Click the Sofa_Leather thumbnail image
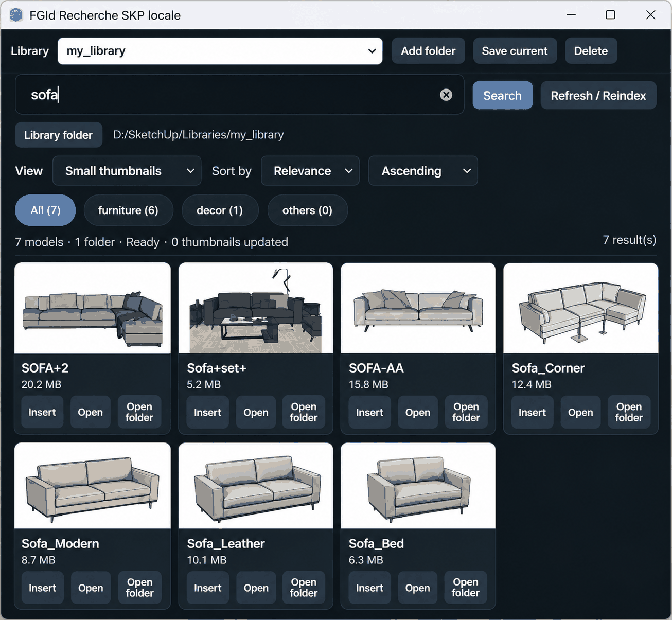 click(x=256, y=486)
